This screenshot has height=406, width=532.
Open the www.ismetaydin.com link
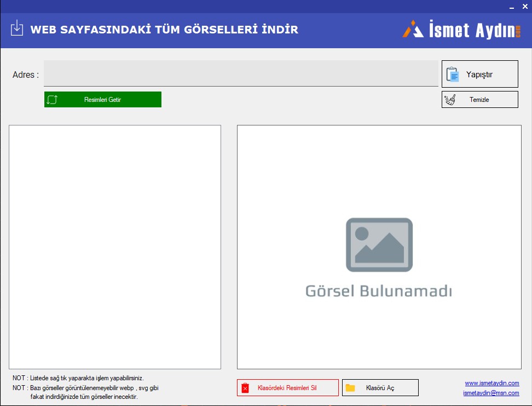(x=491, y=383)
